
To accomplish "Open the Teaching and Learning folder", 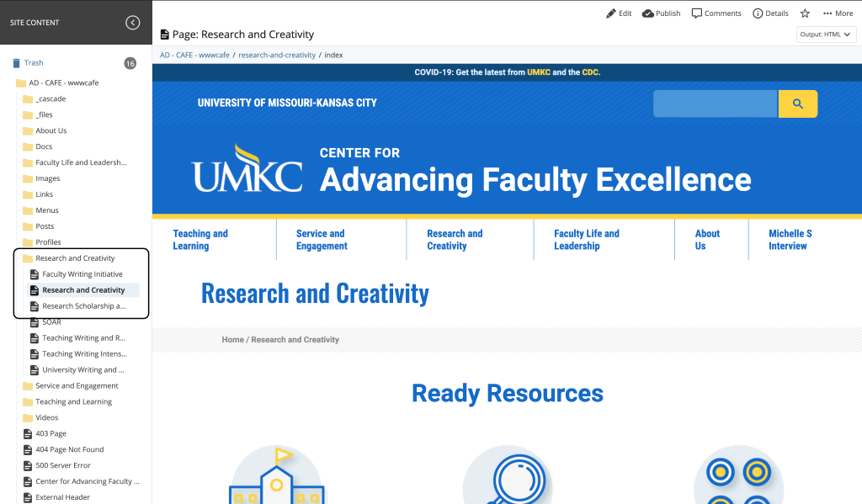I will tap(67, 402).
